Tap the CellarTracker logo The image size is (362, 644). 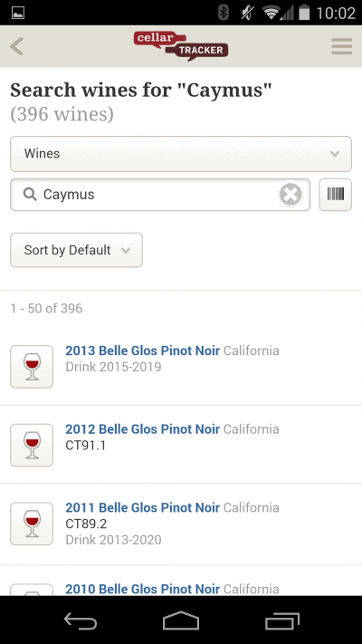pos(181,45)
